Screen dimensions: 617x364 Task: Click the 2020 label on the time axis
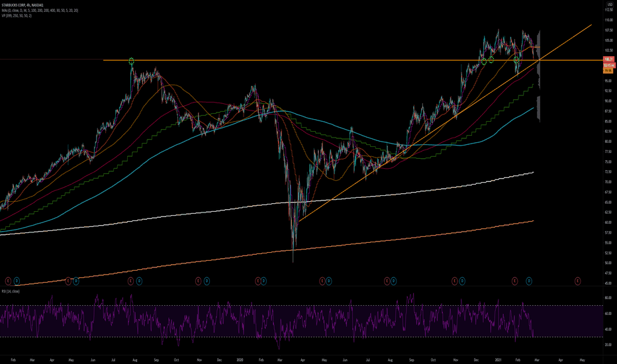240,359
